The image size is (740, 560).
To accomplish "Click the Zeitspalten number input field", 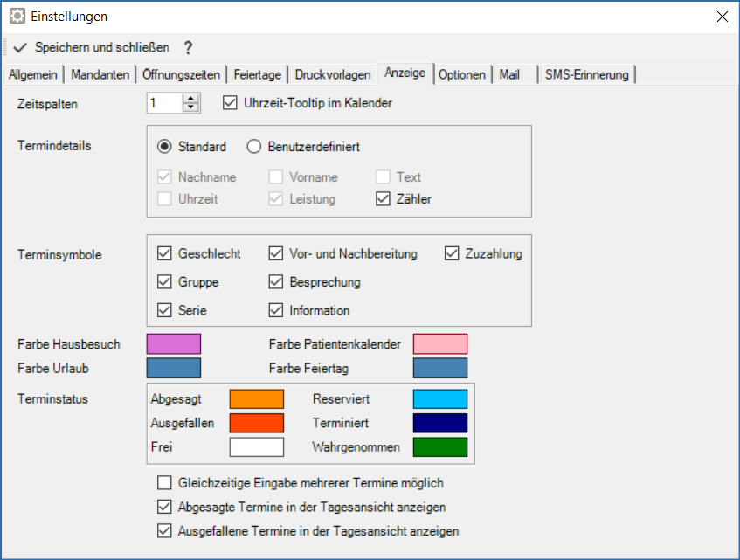I will pos(164,103).
